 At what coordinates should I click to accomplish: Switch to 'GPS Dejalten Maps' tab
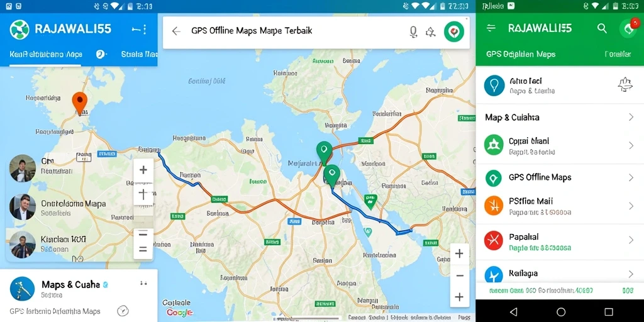(x=520, y=54)
